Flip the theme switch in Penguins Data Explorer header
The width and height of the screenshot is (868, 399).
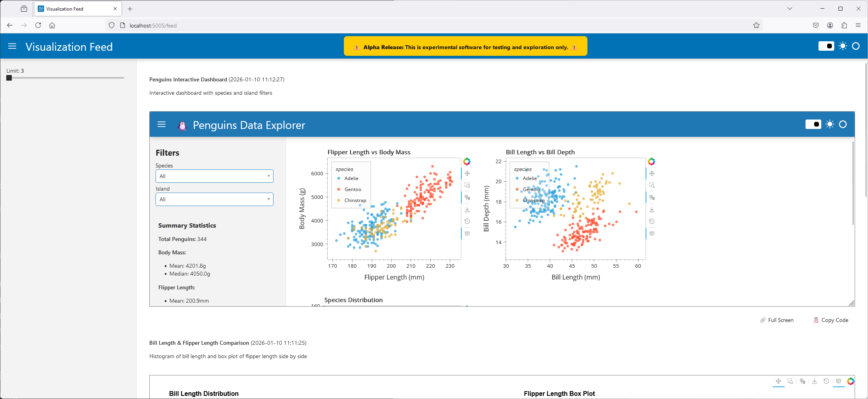pyautogui.click(x=814, y=124)
